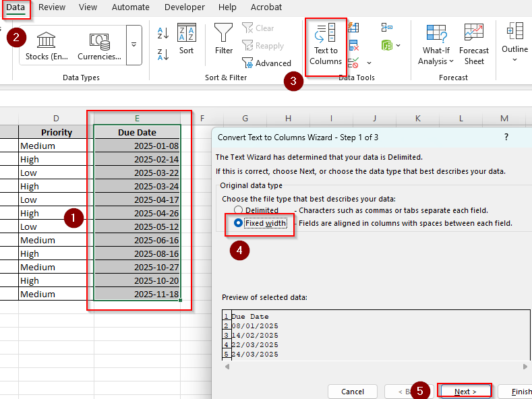Viewport: 532px width, 399px height.
Task: Open the View ribbon tab
Action: point(88,7)
